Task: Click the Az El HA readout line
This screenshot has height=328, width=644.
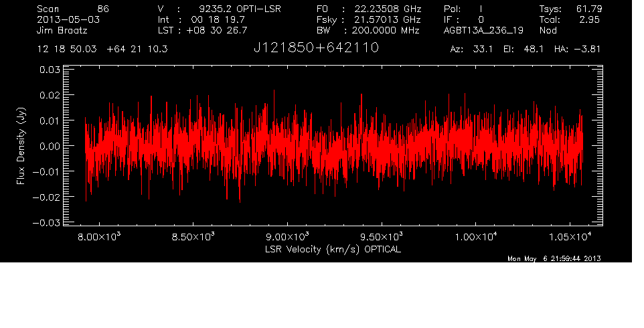Action: [526, 50]
